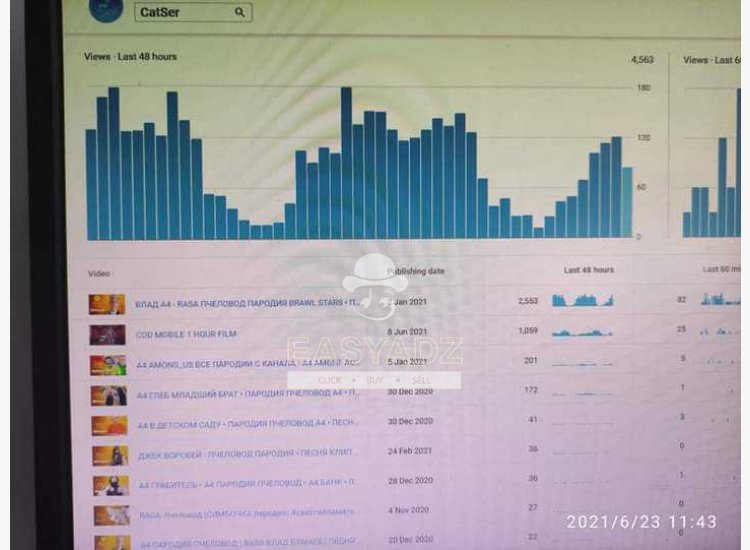The width and height of the screenshot is (750, 550).
Task: Click the 48-hour sparkline for the 2,553-views video
Action: point(583,300)
